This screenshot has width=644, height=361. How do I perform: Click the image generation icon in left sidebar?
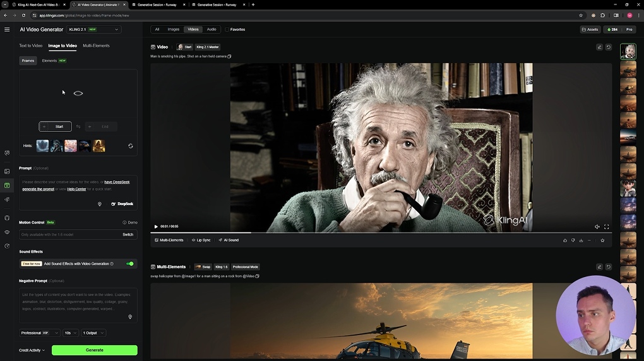click(x=7, y=171)
